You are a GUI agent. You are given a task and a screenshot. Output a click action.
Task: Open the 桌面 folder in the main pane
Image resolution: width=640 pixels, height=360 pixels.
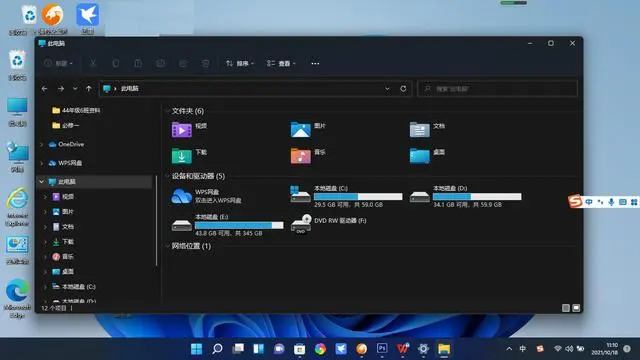pyautogui.click(x=420, y=156)
